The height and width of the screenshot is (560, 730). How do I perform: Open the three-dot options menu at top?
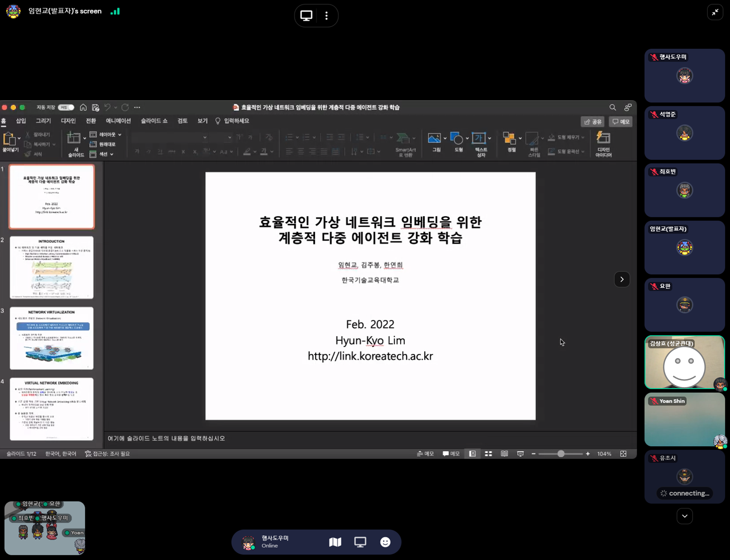(x=326, y=15)
